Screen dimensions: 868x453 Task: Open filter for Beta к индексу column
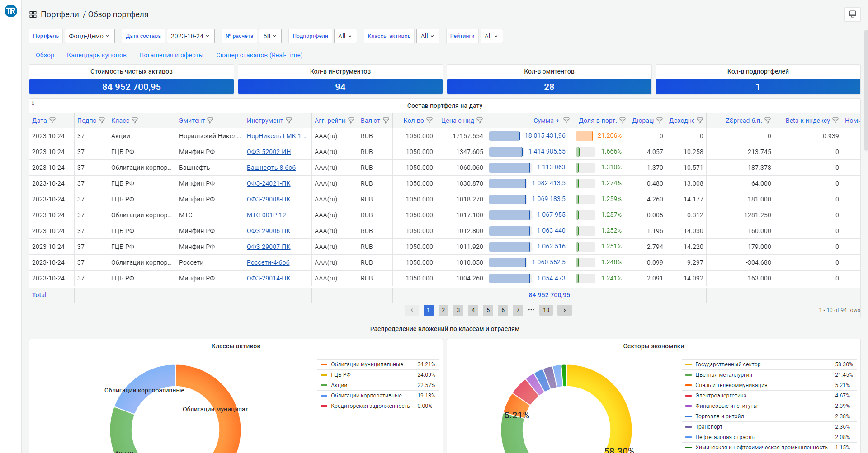click(x=835, y=121)
